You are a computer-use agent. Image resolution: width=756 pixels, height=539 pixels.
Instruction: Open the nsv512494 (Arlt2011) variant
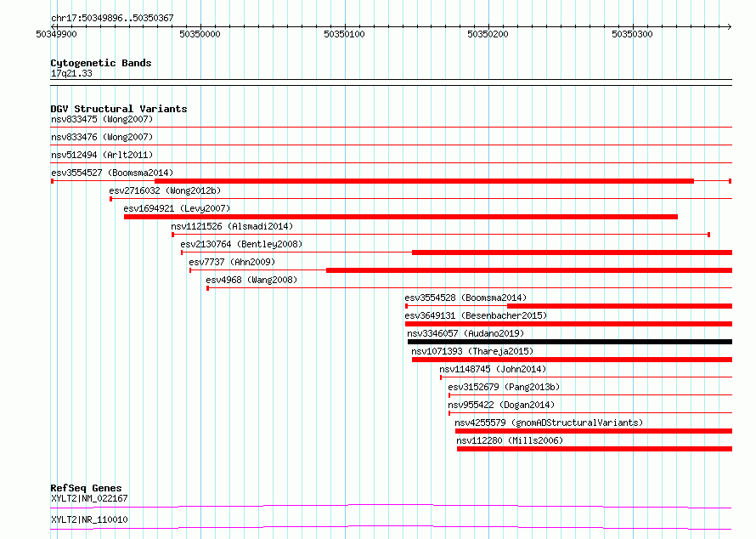click(102, 155)
